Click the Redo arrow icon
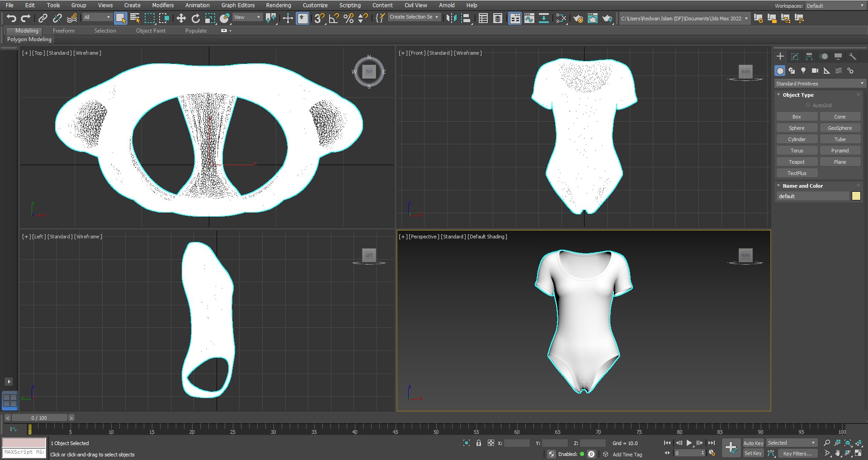The height and width of the screenshot is (460, 868). click(x=26, y=18)
